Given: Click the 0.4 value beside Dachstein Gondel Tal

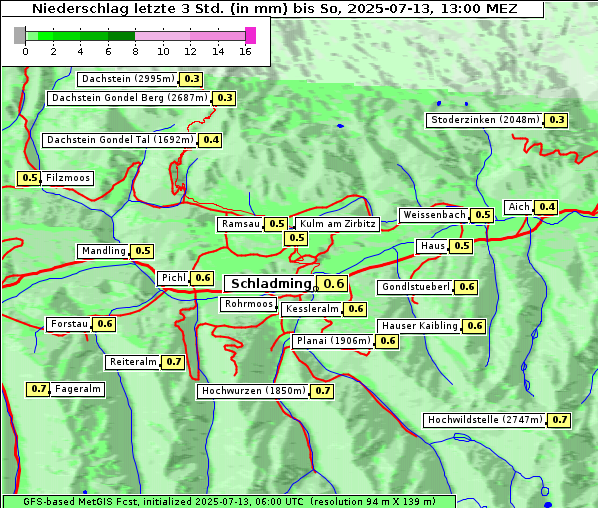Looking at the screenshot, I should [x=211, y=140].
